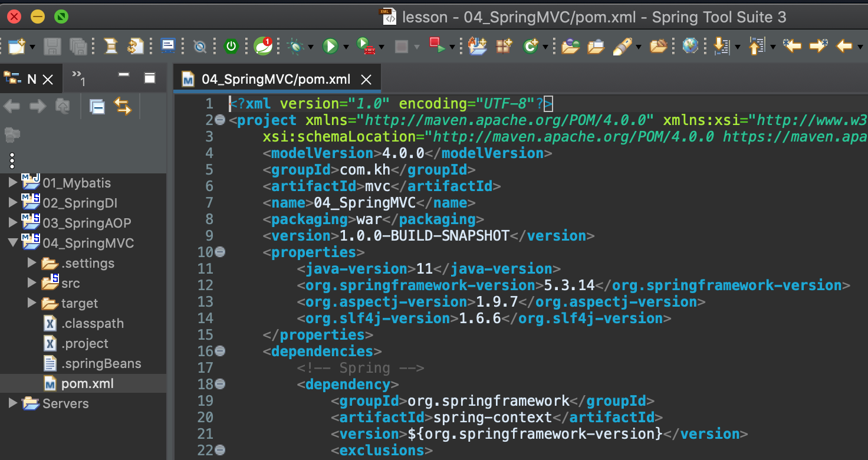Screen dimensions: 868x460
Task: Expand the 02_SpringDI project
Action: [13, 203]
